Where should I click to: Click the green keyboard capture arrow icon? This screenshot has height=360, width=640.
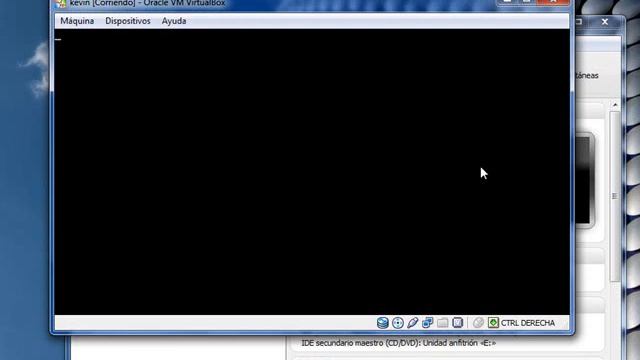[493, 323]
